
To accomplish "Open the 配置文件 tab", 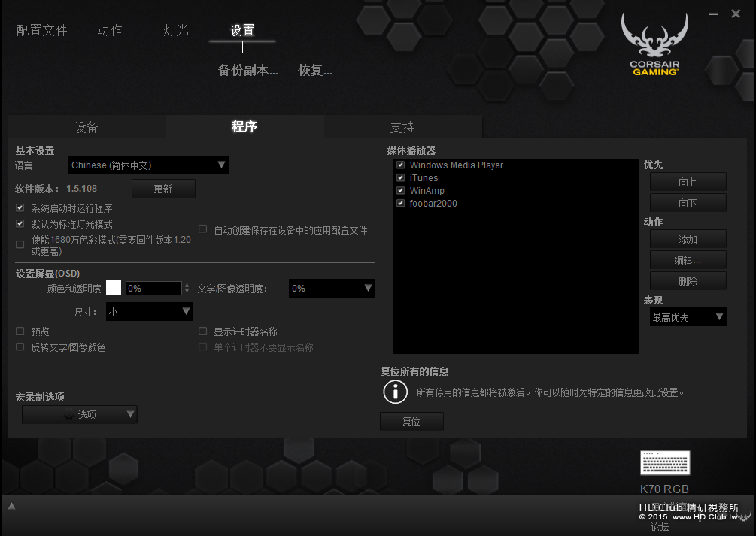I will click(42, 30).
